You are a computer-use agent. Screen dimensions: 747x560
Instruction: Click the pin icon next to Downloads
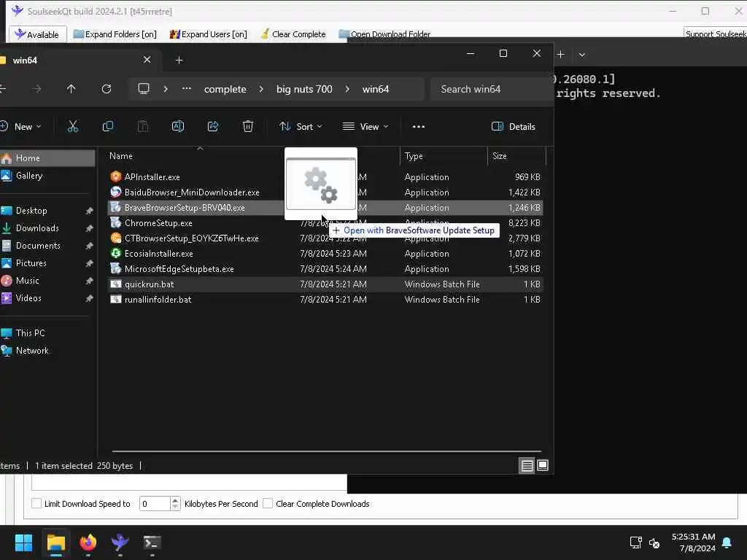[x=89, y=228]
